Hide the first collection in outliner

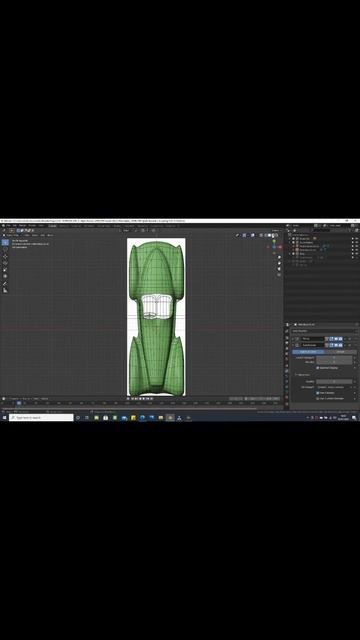click(353, 238)
